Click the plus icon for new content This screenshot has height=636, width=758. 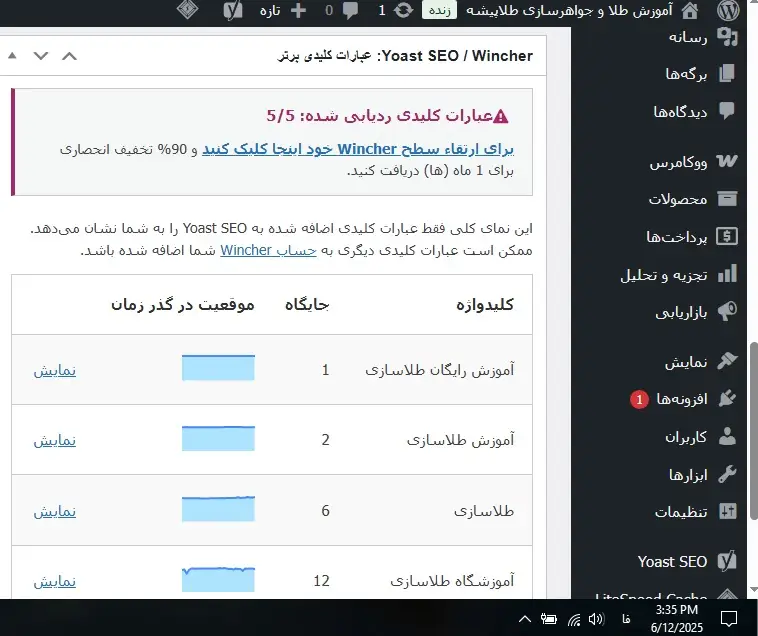(298, 11)
